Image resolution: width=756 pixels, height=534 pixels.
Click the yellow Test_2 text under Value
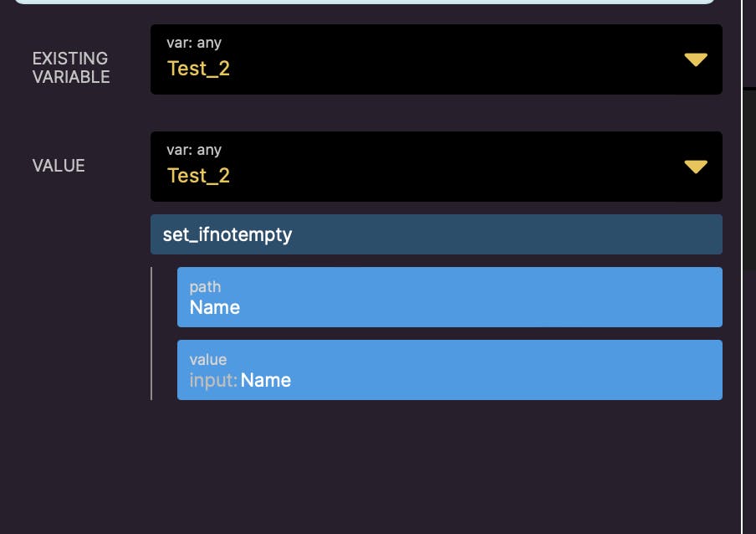pos(198,176)
